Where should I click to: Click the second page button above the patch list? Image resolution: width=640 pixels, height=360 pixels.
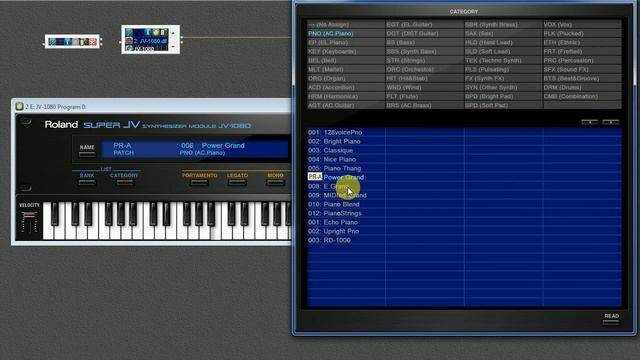(611, 122)
